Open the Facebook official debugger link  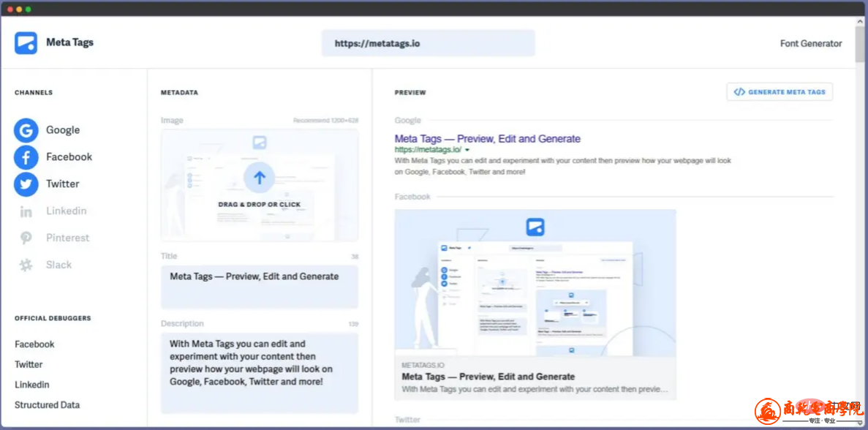(x=35, y=344)
